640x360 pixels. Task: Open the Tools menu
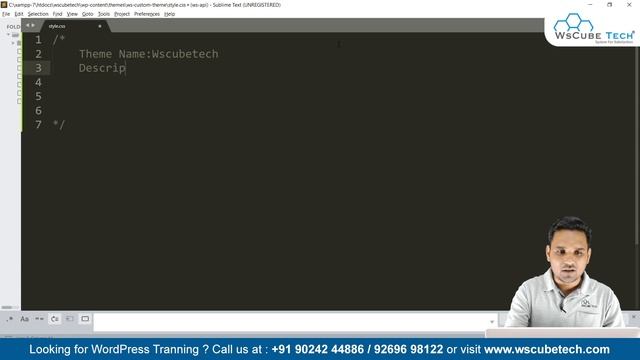104,14
